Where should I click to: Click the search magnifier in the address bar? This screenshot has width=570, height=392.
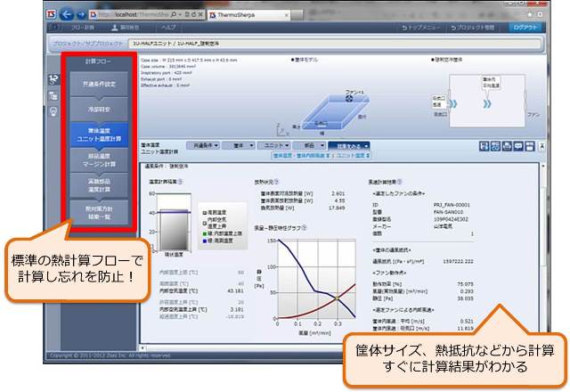coord(174,14)
